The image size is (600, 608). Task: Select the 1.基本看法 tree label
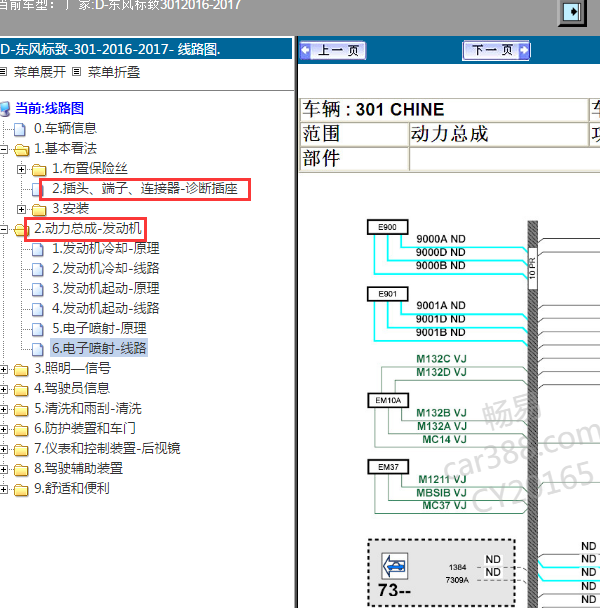pos(66,148)
